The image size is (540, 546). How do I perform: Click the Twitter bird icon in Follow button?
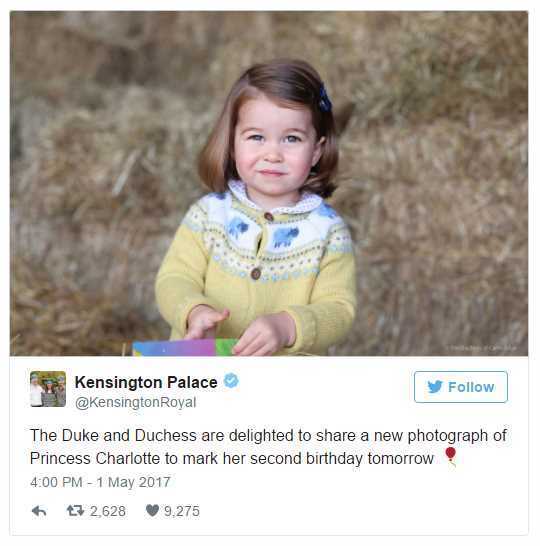[x=435, y=387]
